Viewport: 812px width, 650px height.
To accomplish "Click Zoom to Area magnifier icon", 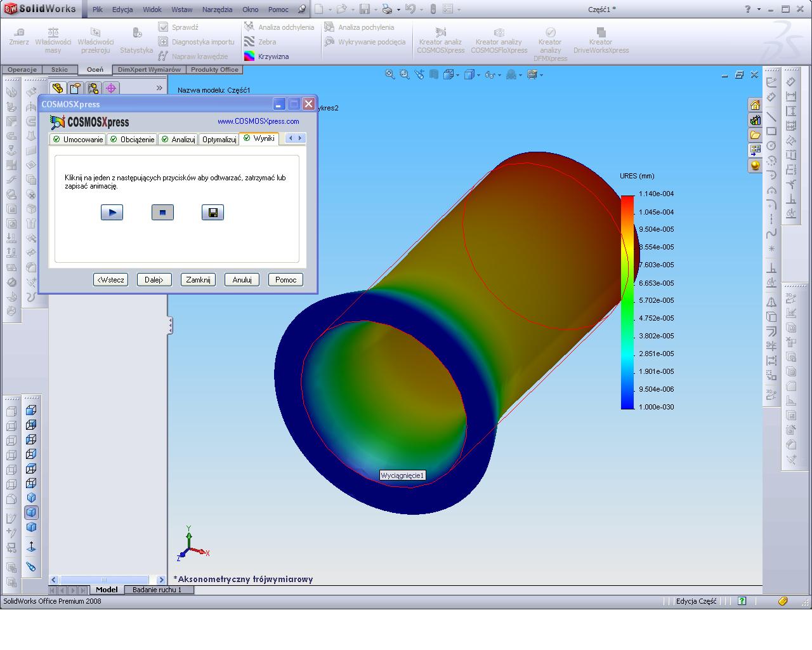I will pos(405,74).
